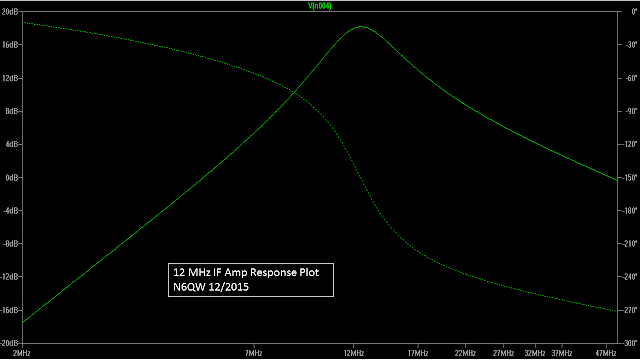
Task: Click the -20dB label on the magnitude axis
Action: [10, 343]
